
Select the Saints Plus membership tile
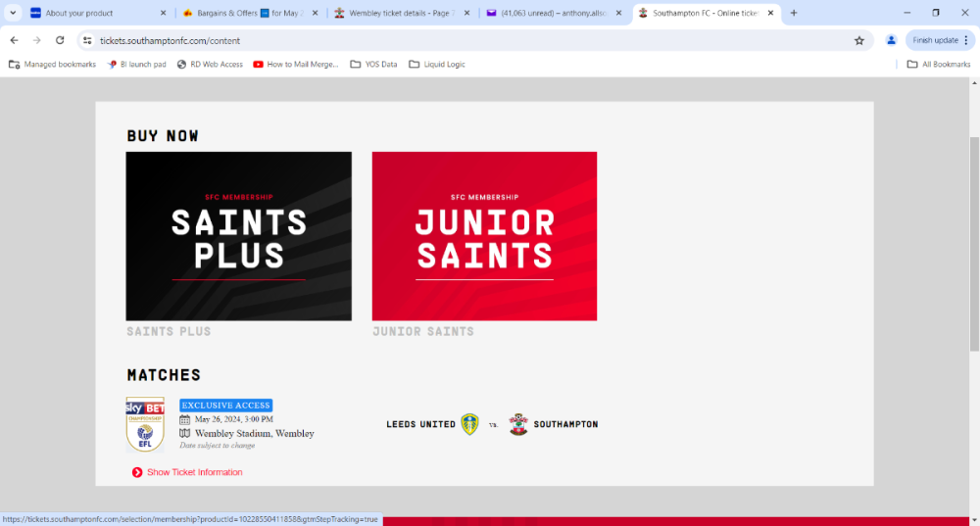tap(238, 236)
